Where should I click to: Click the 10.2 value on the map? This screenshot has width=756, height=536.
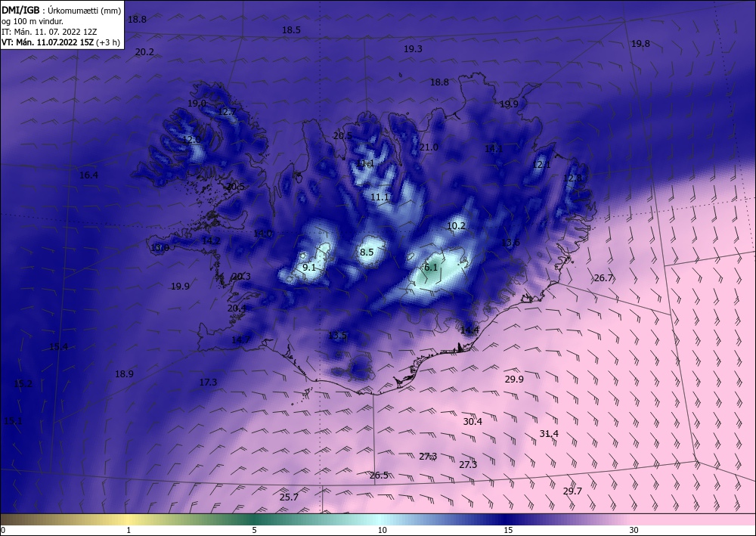[456, 225]
